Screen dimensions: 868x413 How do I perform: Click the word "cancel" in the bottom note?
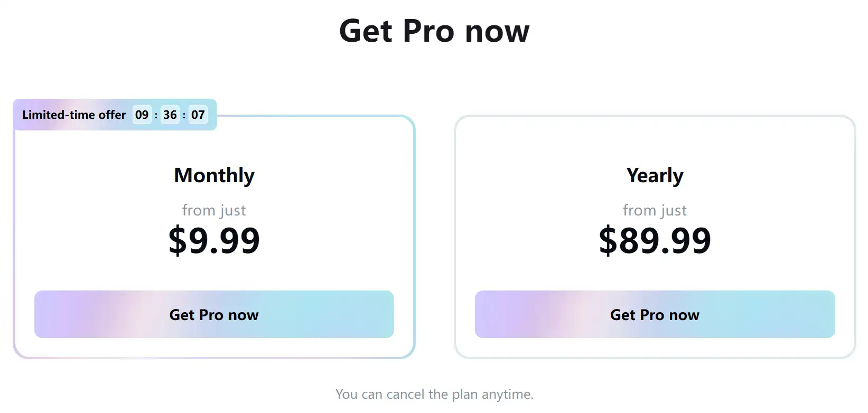405,394
